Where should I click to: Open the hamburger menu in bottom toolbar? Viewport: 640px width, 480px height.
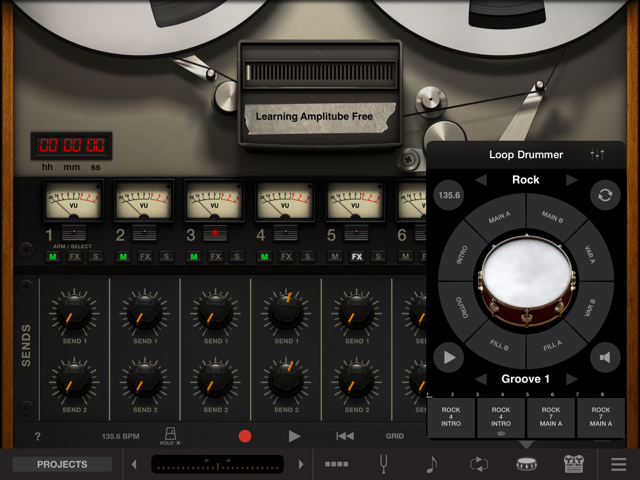pos(618,464)
